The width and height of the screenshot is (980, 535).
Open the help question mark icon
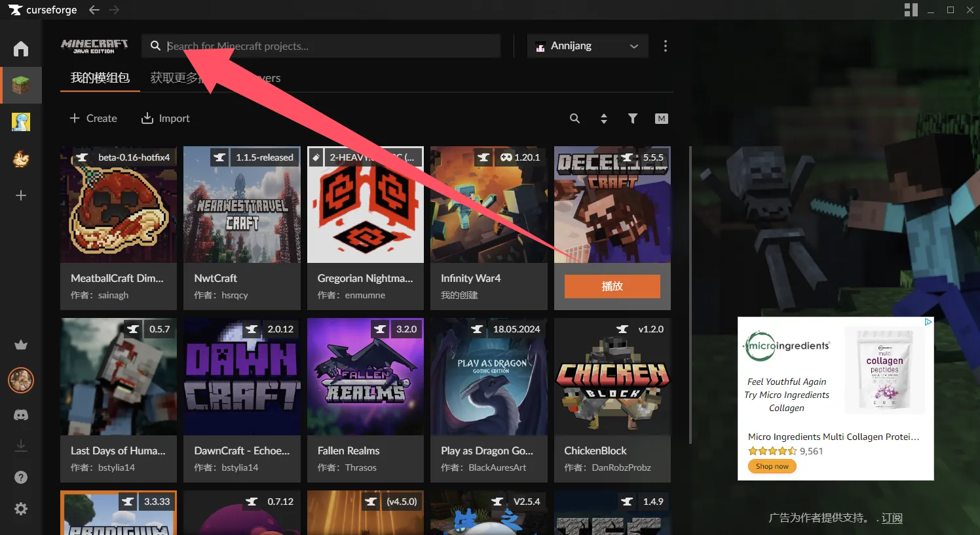click(21, 477)
